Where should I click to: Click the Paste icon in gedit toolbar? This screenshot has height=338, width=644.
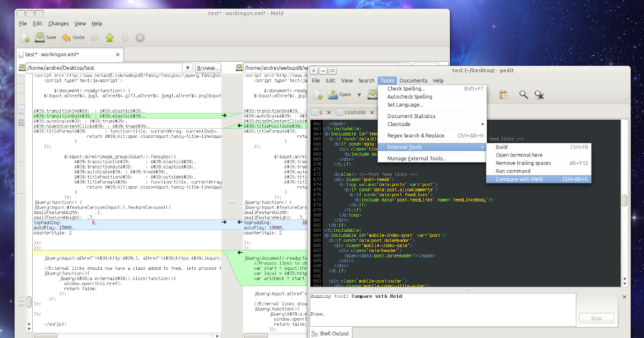tap(504, 94)
